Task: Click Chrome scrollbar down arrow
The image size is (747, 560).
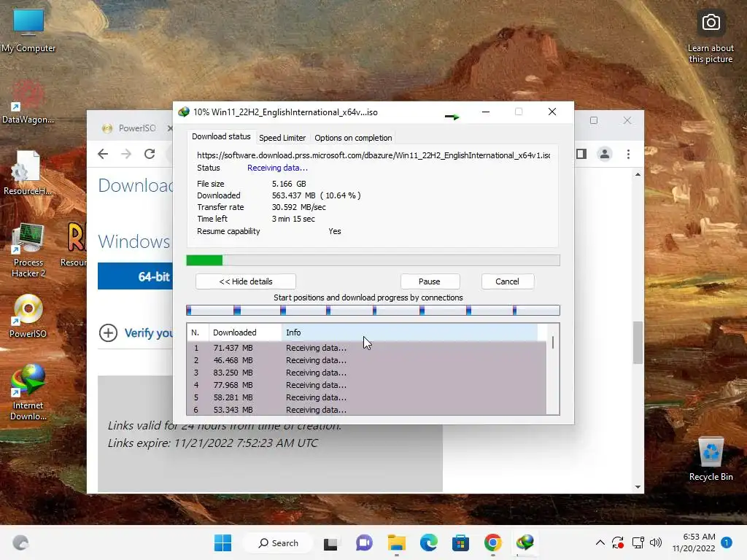Action: tap(638, 487)
